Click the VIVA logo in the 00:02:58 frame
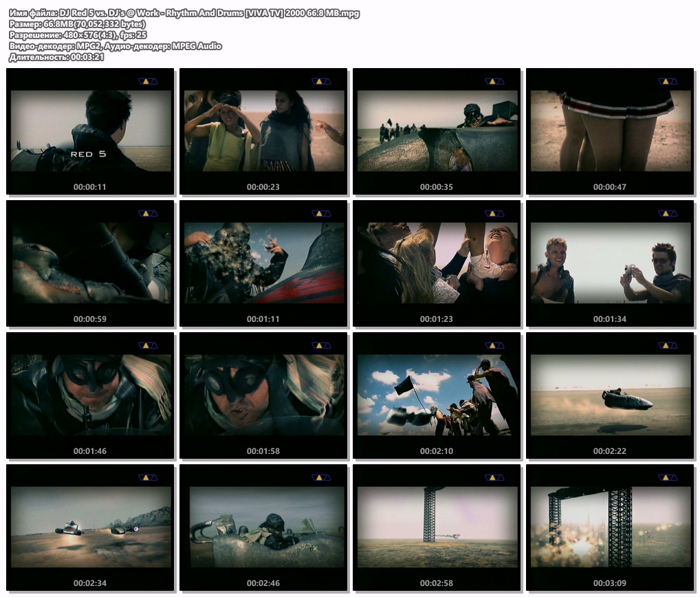The image size is (700, 597). click(494, 478)
